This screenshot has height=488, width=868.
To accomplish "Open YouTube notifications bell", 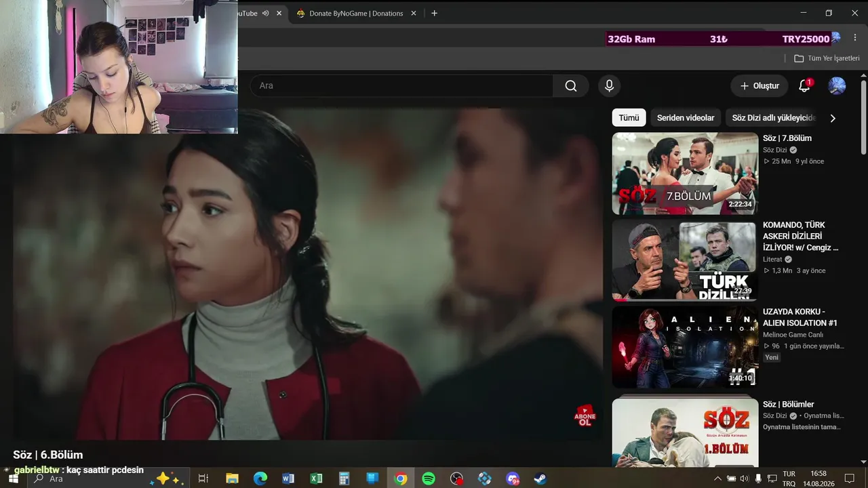I will coord(804,86).
